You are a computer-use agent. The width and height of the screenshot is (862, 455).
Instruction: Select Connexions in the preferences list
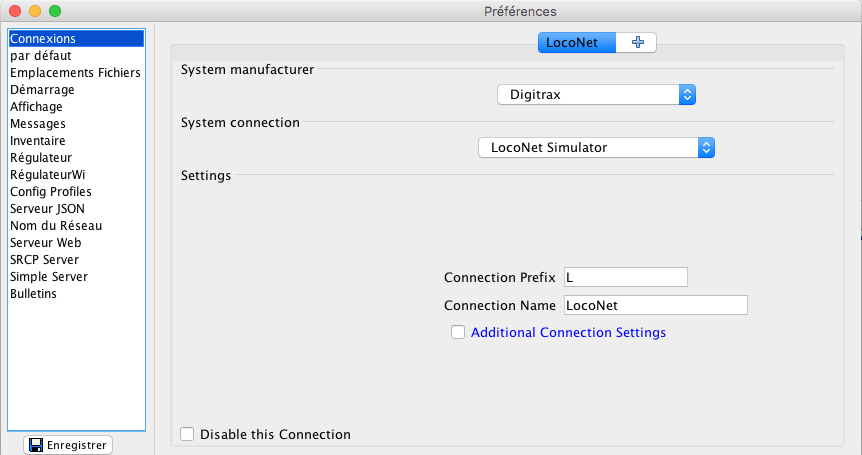tap(43, 39)
